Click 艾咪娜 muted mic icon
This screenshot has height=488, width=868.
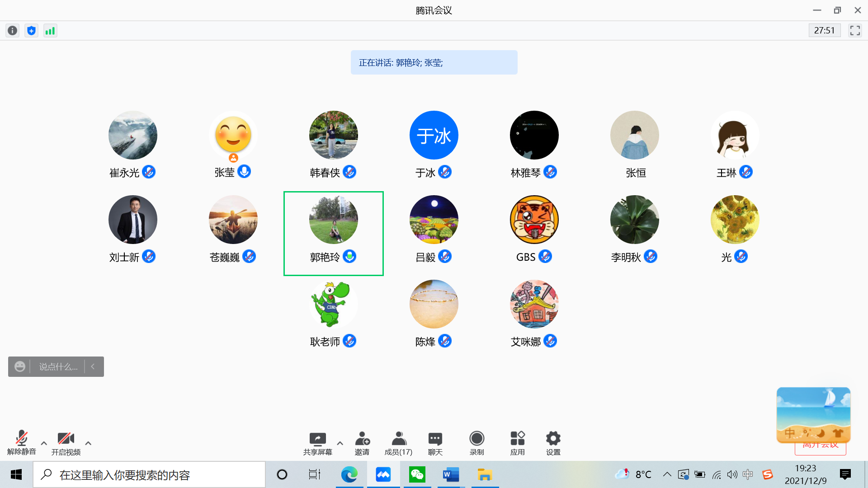[x=550, y=341]
